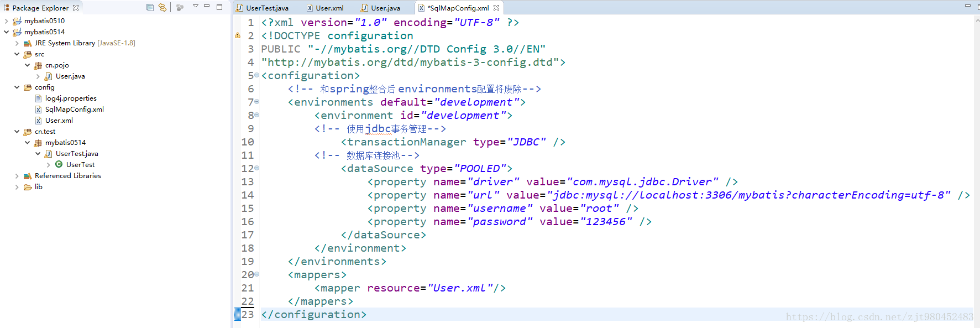980x328 pixels.
Task: Fold the mappers element at line 20
Action: coord(256,274)
